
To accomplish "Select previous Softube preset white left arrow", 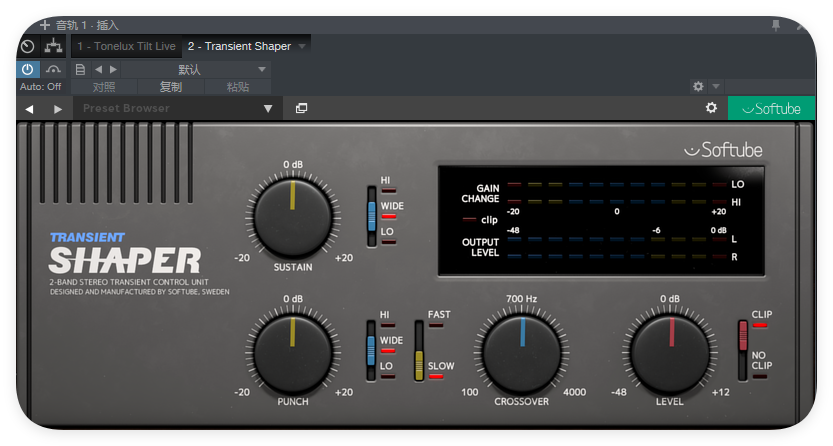I will click(29, 109).
